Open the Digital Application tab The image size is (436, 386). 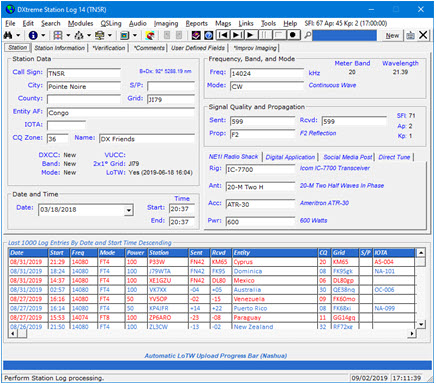[x=290, y=157]
